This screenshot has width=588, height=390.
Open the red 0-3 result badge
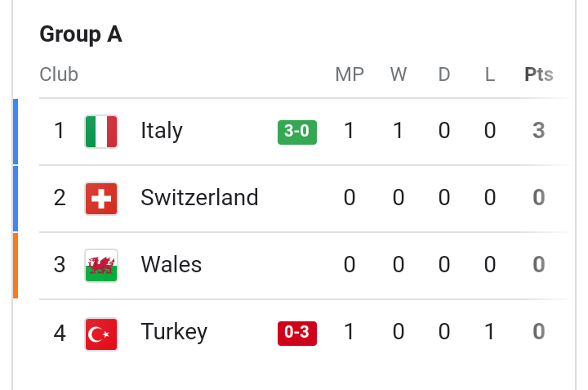297,334
